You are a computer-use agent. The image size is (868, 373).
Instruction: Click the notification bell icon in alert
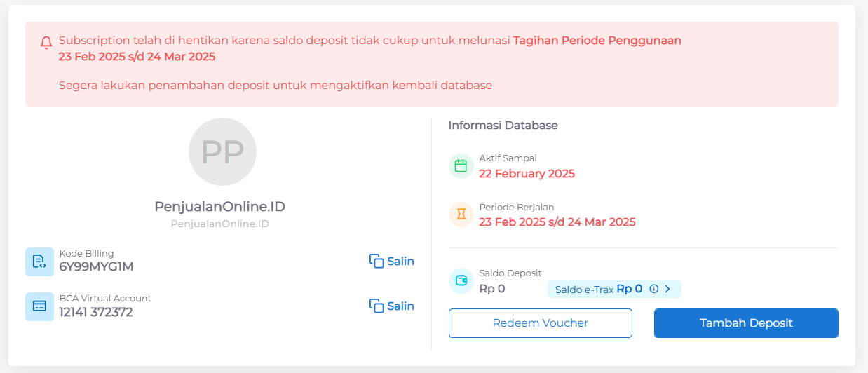pyautogui.click(x=46, y=43)
